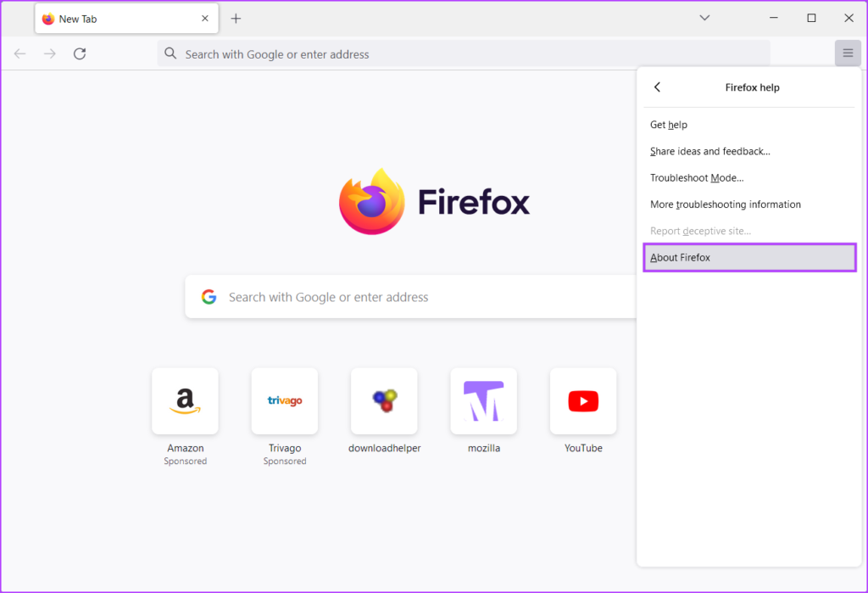Click the forward navigation arrow

pyautogui.click(x=49, y=53)
